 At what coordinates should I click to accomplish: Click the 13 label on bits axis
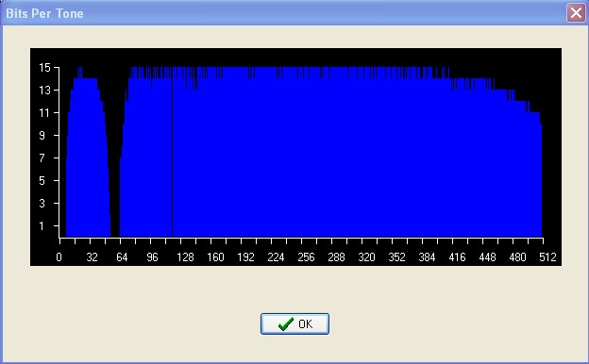click(44, 91)
